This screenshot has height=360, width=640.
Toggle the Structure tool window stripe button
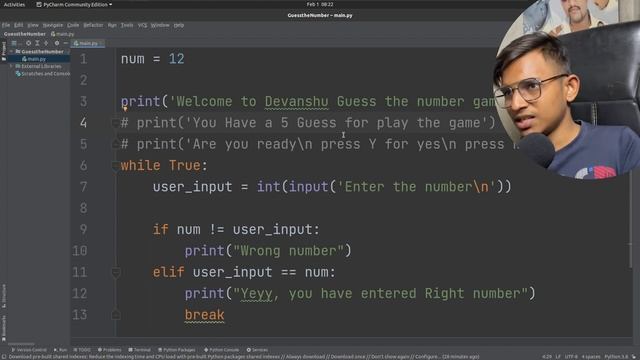pos(4,296)
